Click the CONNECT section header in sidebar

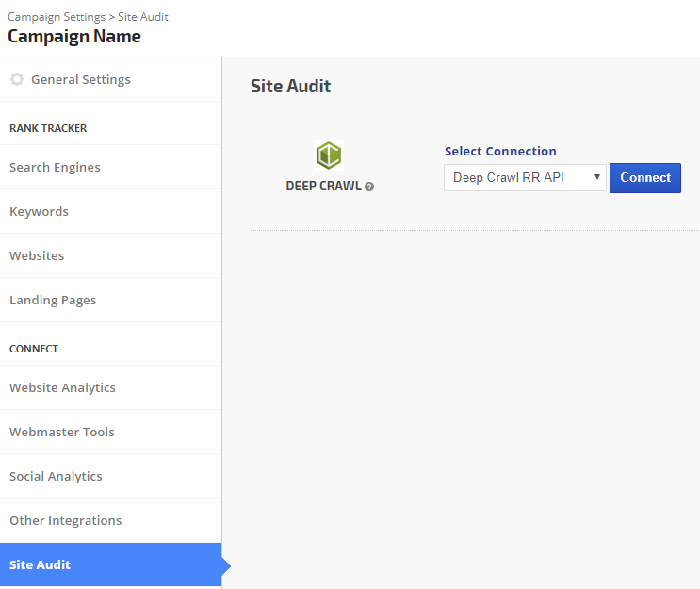[34, 349]
